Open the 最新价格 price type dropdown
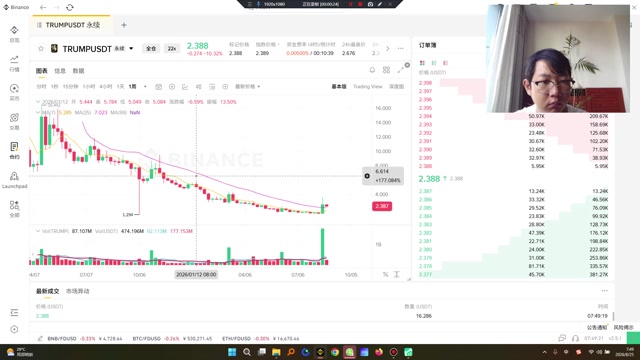The height and width of the screenshot is (360, 640). pos(247,87)
